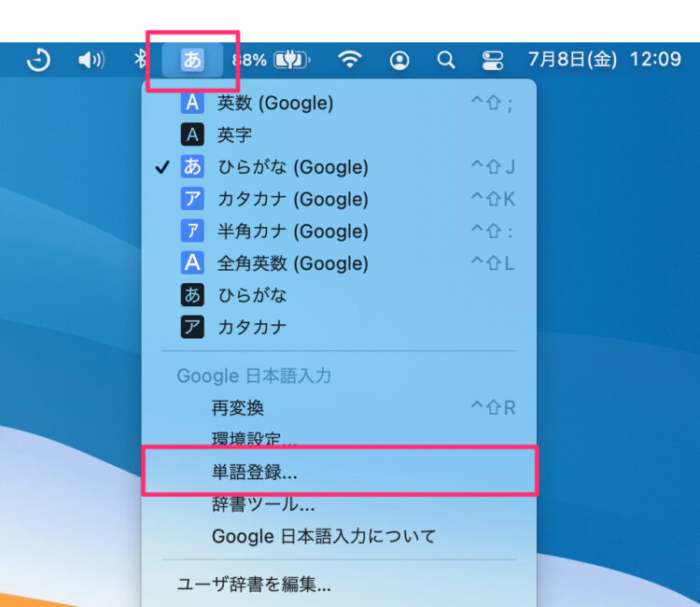Select 全角英数 (Google) mode
The height and width of the screenshot is (607, 700).
(339, 263)
